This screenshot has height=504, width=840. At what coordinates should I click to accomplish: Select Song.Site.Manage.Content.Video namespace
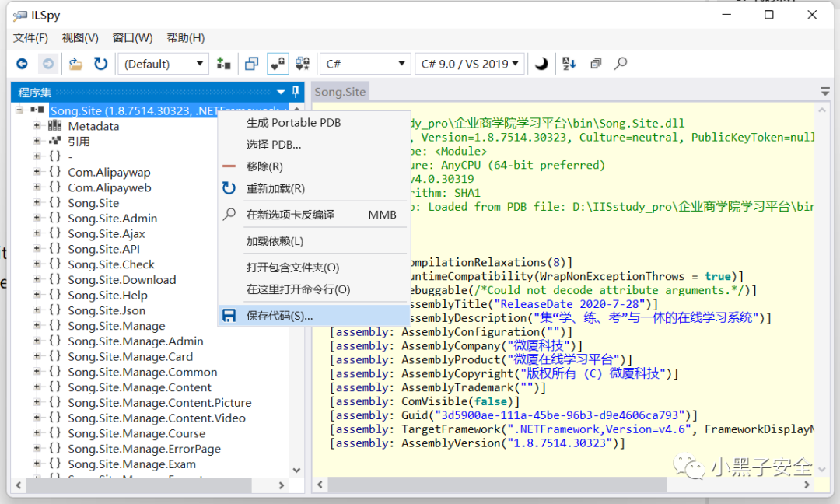pos(156,418)
